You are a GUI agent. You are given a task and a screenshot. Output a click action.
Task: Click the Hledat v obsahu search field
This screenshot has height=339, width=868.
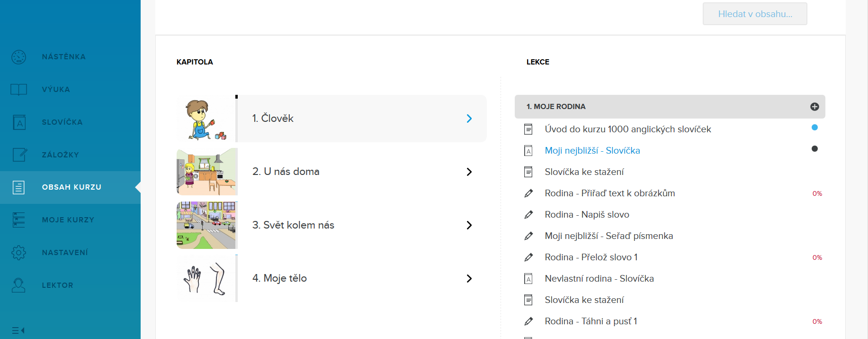pos(754,14)
